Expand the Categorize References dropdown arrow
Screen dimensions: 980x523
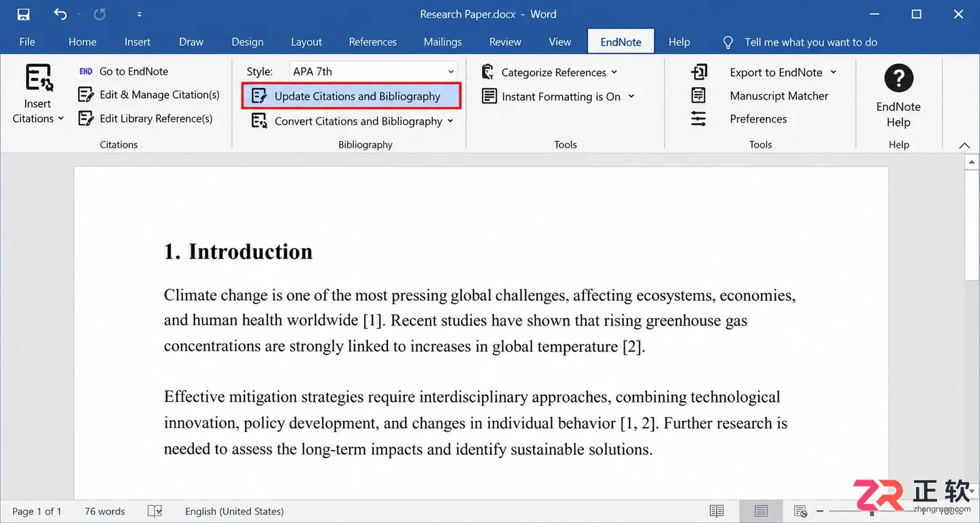(x=614, y=72)
